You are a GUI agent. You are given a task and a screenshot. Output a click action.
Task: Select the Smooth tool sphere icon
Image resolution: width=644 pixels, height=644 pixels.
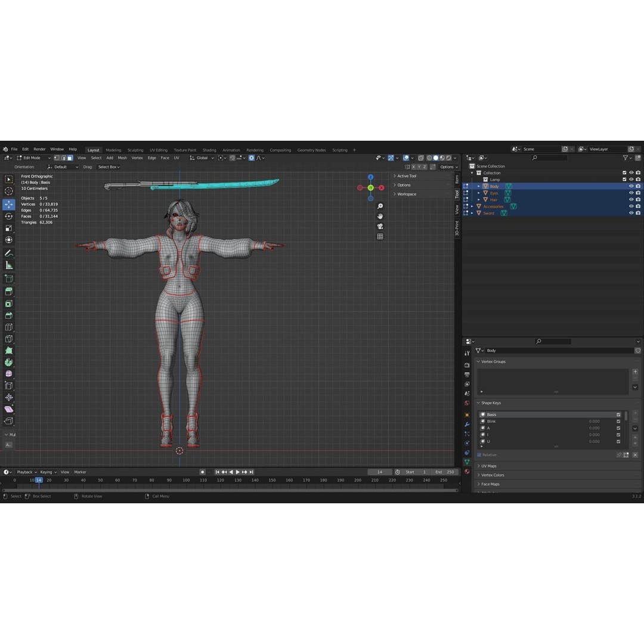(x=8, y=374)
